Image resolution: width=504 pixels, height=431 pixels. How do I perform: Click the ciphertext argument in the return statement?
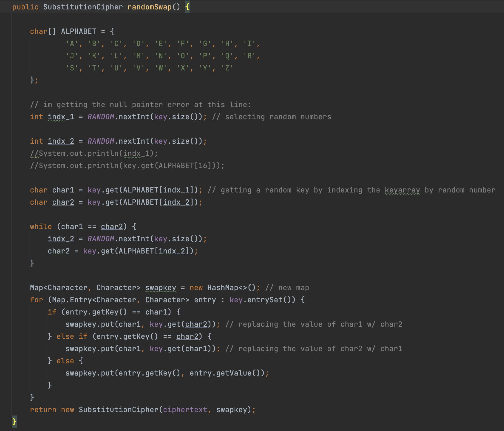tap(185, 410)
